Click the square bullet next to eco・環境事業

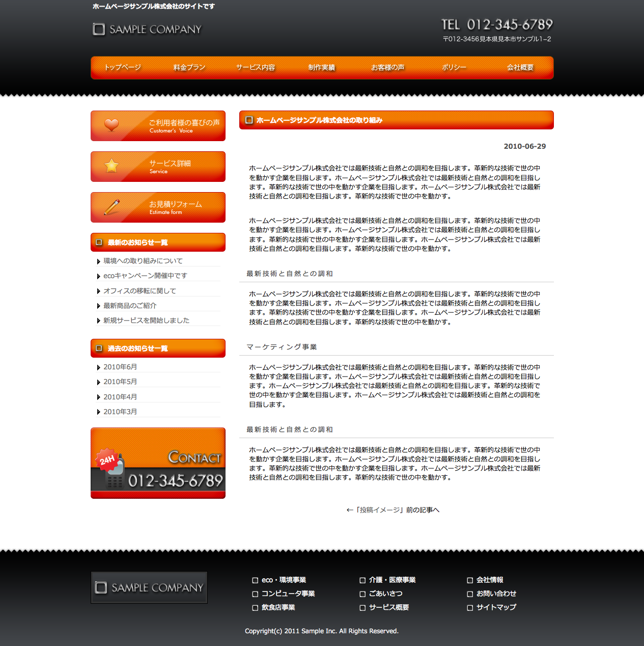click(x=255, y=580)
